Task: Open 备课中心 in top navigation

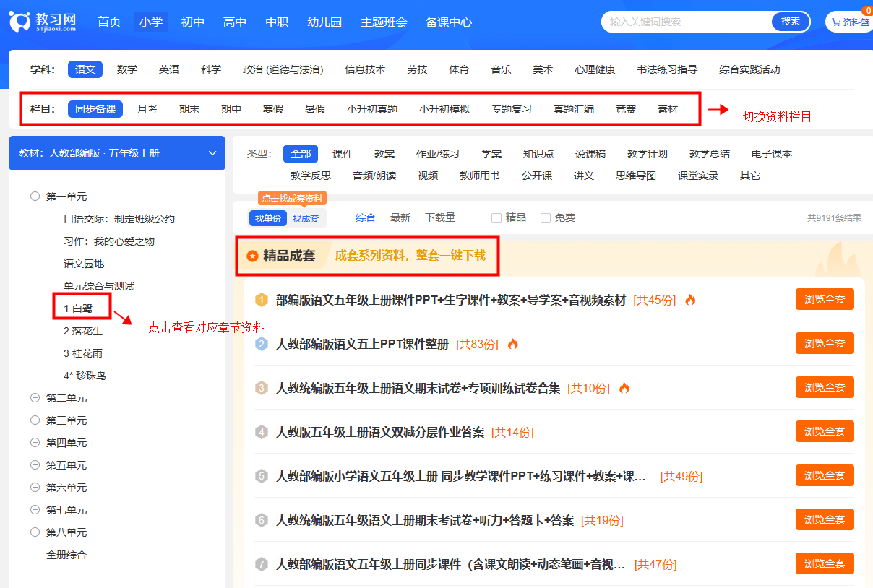Action: pos(449,22)
